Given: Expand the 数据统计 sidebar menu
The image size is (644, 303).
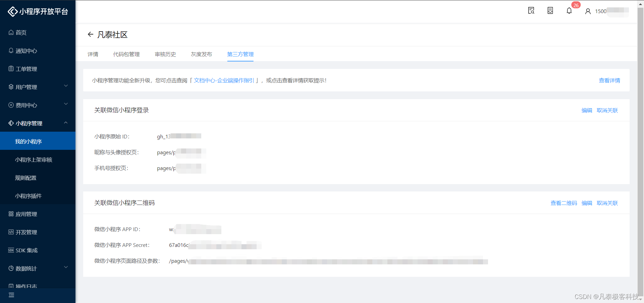Looking at the screenshot, I should click(66, 268).
